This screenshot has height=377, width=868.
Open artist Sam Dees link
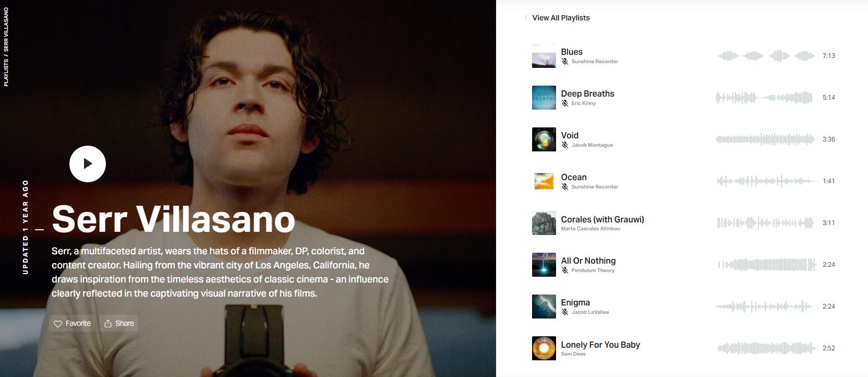click(573, 354)
